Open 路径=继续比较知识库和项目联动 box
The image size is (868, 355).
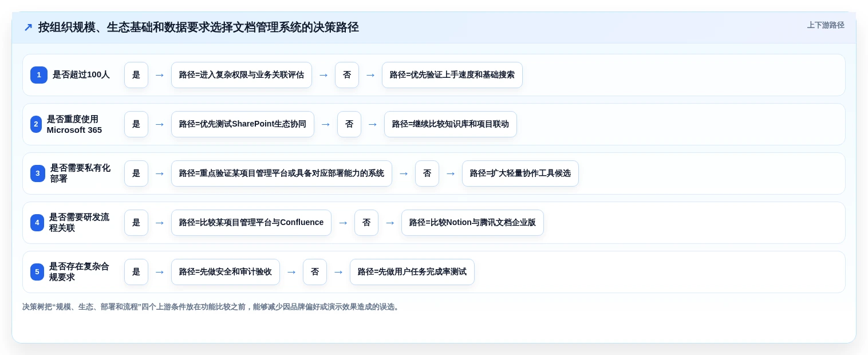pyautogui.click(x=451, y=124)
